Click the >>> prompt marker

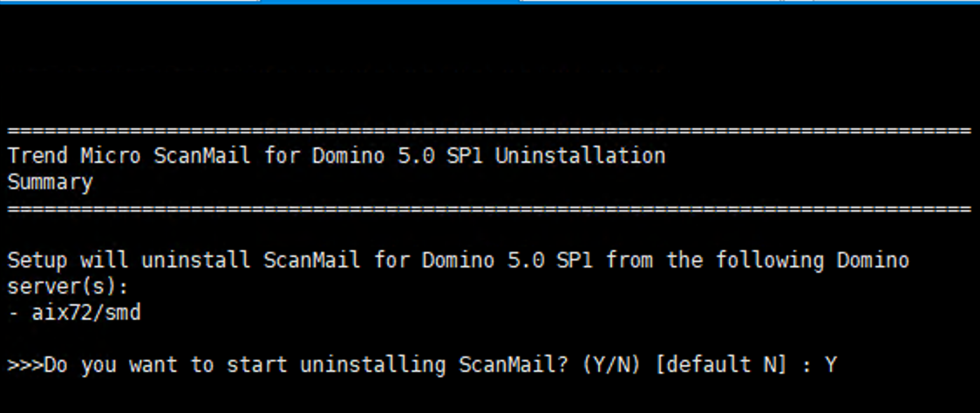[24, 365]
